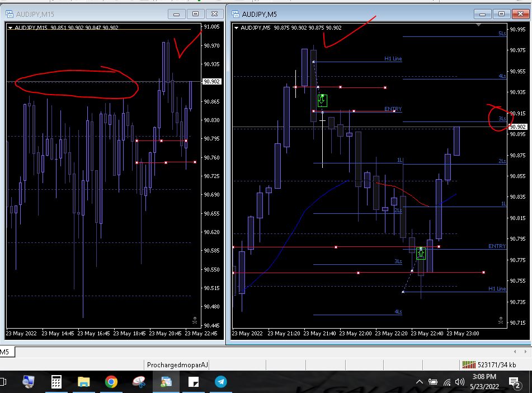This screenshot has width=532, height=393.
Task: Click the 4Ls label beside the 90.955 price
Action: coord(502,76)
